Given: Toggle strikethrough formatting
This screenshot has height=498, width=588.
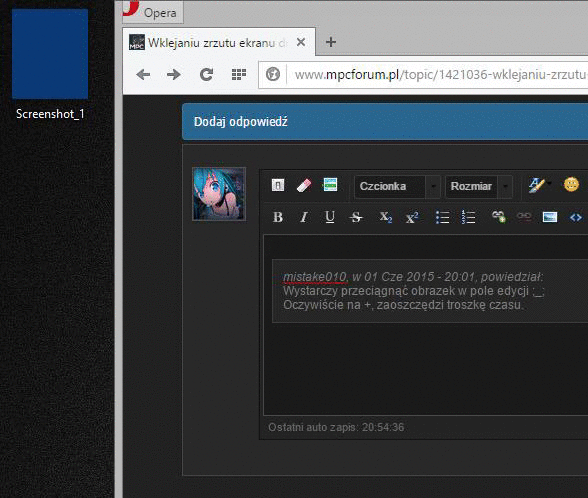Looking at the screenshot, I should (356, 217).
